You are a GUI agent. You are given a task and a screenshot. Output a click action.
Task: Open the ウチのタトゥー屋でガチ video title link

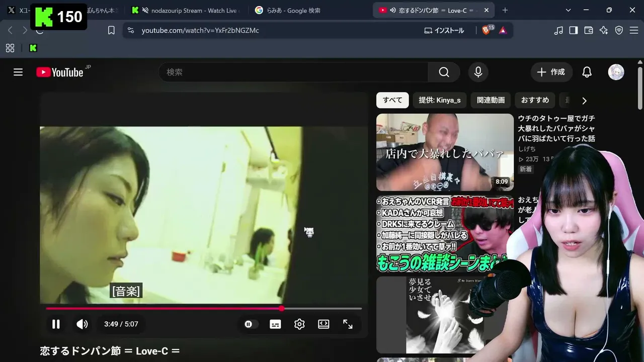point(556,128)
